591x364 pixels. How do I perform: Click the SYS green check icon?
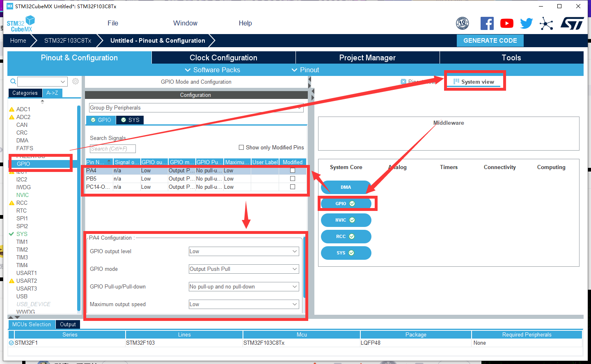(x=11, y=234)
